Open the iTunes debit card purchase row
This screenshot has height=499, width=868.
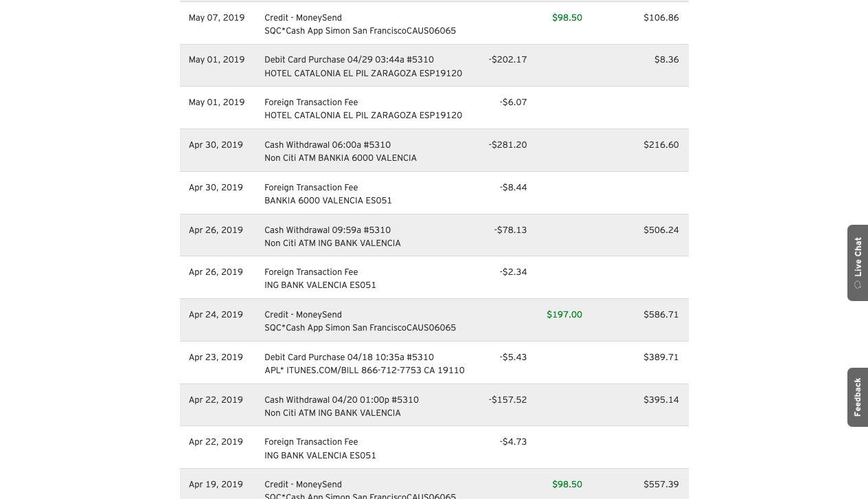[364, 364]
